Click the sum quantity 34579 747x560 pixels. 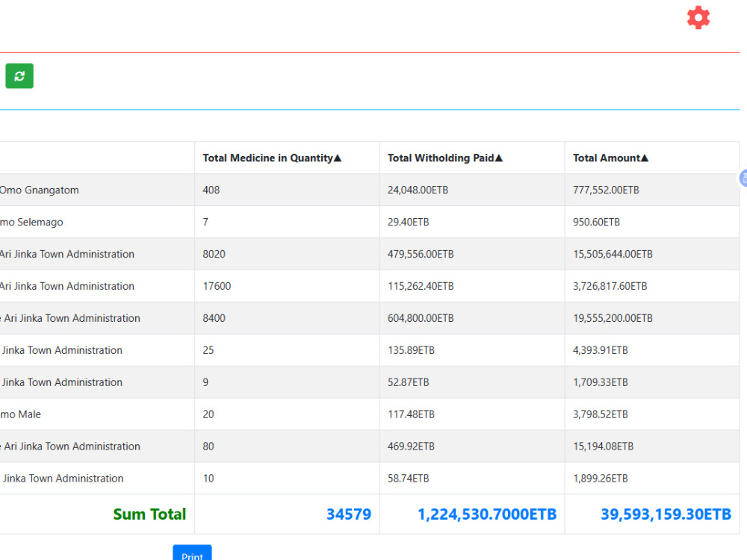click(x=349, y=514)
